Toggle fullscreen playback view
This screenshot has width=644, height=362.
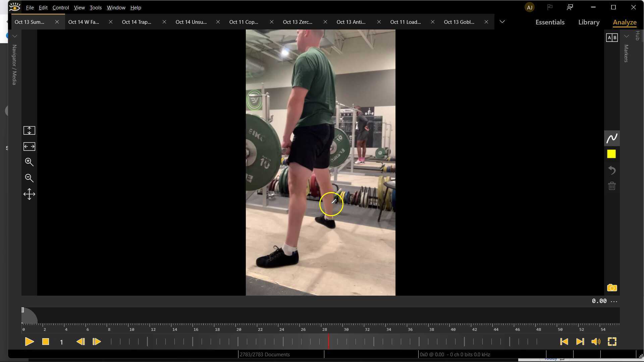[612, 341]
